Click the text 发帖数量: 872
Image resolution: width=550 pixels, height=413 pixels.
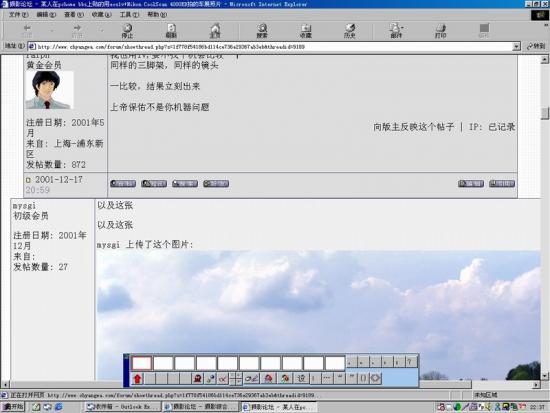click(x=56, y=164)
